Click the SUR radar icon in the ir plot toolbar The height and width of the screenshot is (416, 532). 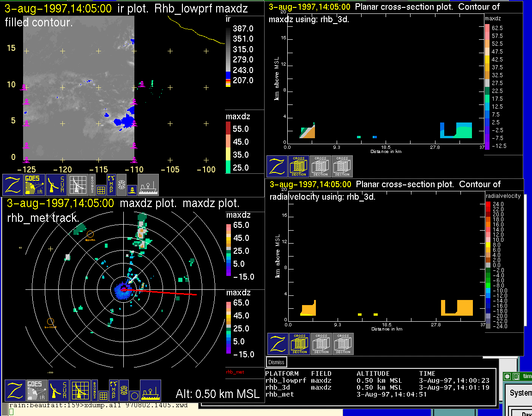pos(56,185)
